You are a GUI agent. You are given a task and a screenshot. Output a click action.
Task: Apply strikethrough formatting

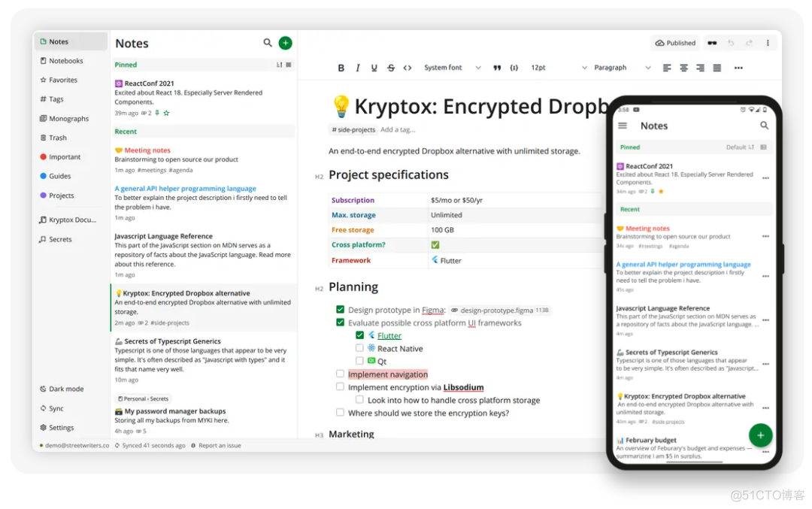391,68
